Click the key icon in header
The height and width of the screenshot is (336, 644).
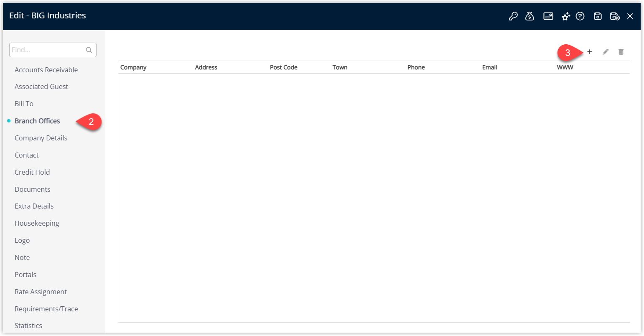pos(513,16)
